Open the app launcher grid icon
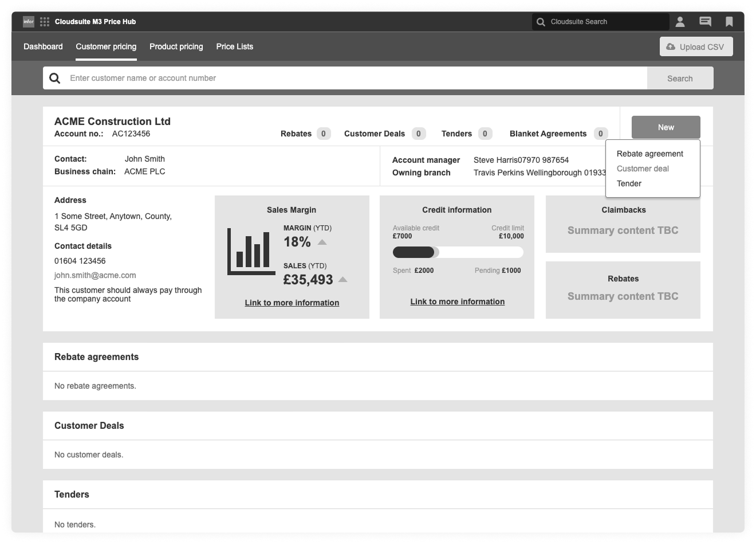The width and height of the screenshot is (756, 544). pos(45,22)
